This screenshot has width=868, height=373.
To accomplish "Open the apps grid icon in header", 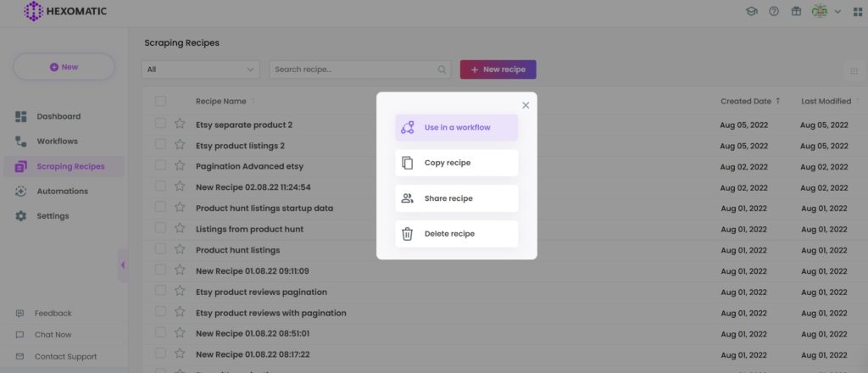I will pos(858,12).
